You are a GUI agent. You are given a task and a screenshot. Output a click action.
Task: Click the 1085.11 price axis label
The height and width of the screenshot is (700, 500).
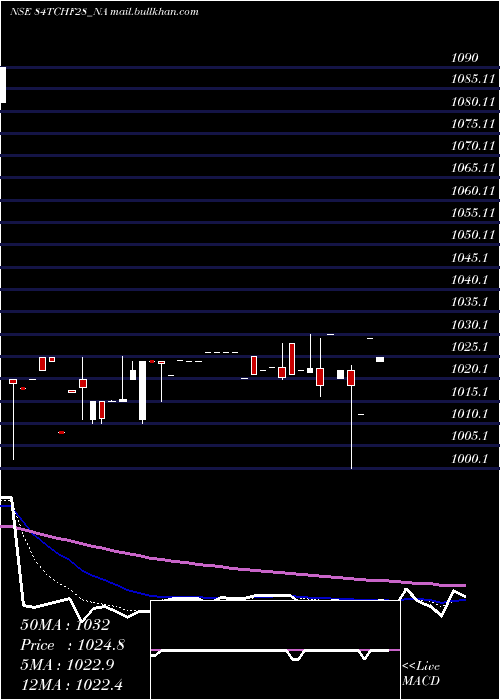click(x=473, y=79)
